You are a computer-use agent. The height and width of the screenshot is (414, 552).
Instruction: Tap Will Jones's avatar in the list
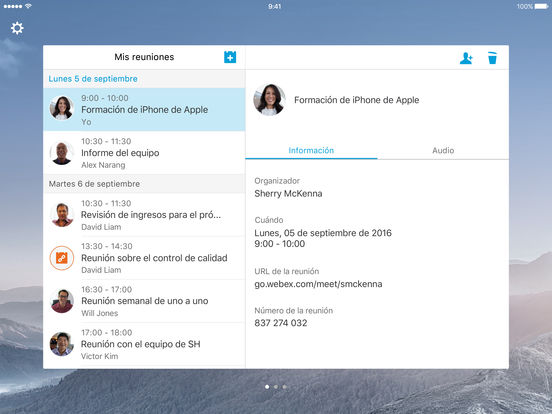[62, 301]
